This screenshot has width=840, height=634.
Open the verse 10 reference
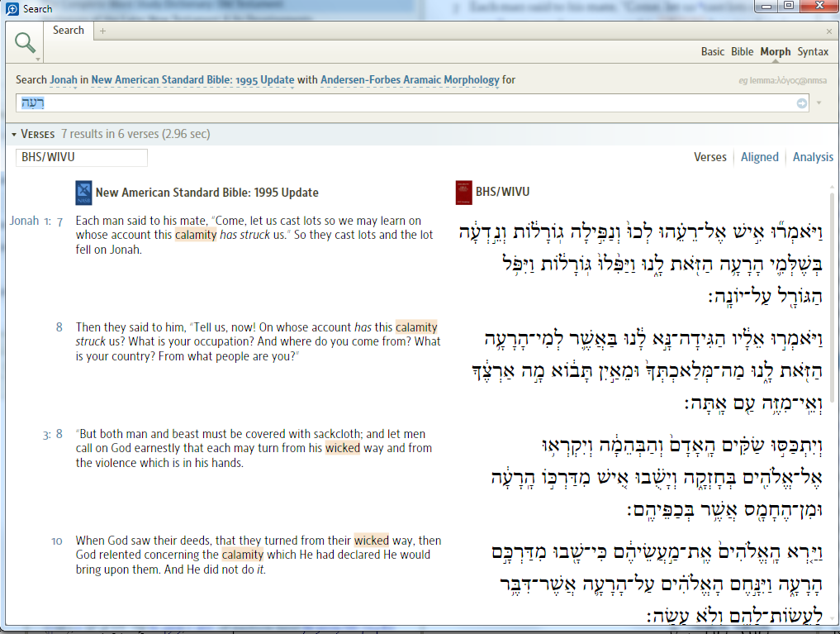pos(57,541)
